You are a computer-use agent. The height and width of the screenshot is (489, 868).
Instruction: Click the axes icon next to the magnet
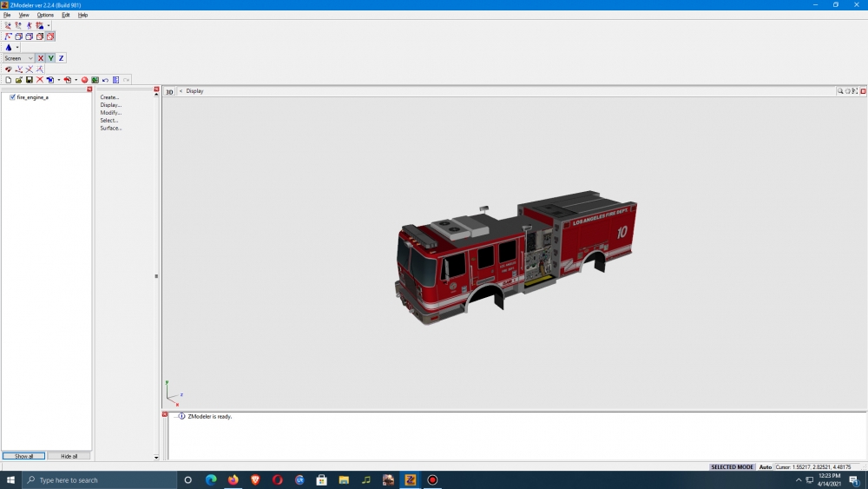[x=18, y=69]
